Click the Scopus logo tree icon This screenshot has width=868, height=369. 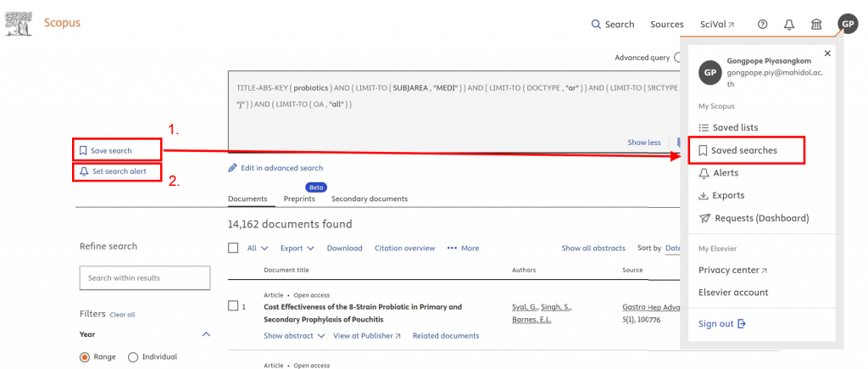coord(17,23)
